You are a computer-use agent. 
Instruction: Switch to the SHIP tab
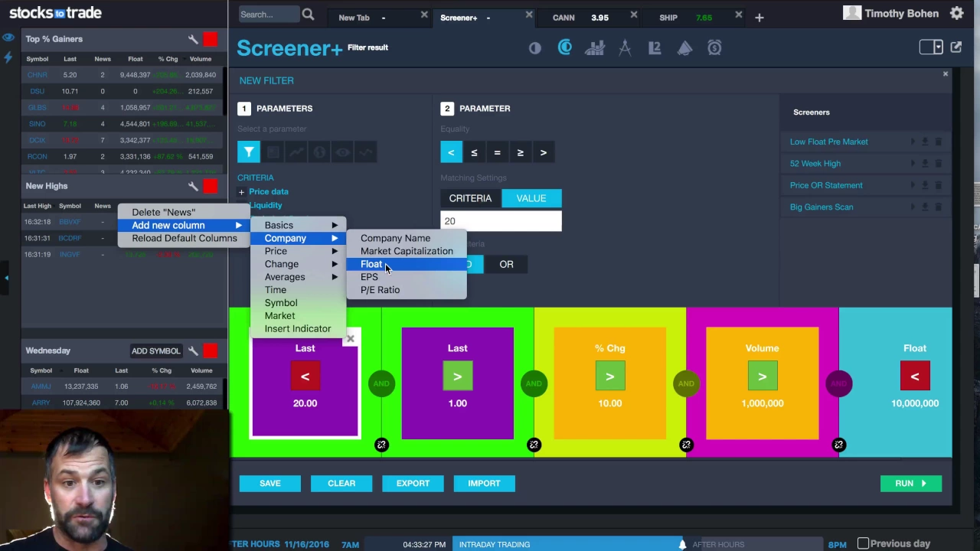click(668, 18)
